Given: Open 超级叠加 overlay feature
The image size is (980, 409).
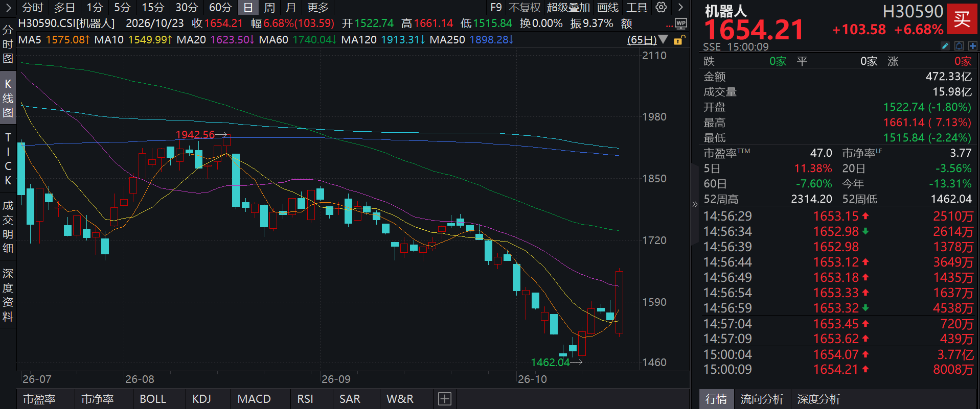Looking at the screenshot, I should [568, 8].
